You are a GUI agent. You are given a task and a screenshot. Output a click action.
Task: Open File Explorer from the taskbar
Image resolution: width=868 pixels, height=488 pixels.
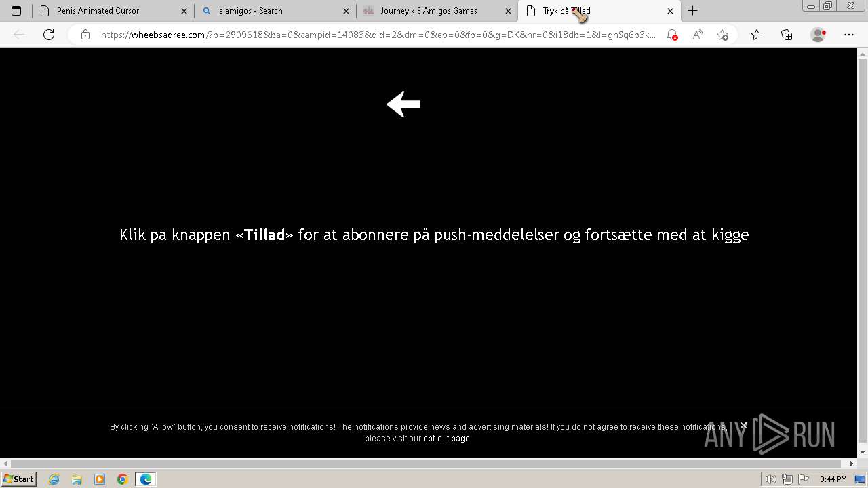tap(77, 479)
